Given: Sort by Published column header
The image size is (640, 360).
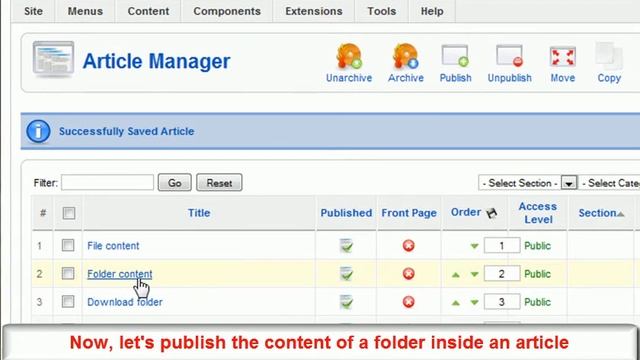Looking at the screenshot, I should (x=346, y=213).
